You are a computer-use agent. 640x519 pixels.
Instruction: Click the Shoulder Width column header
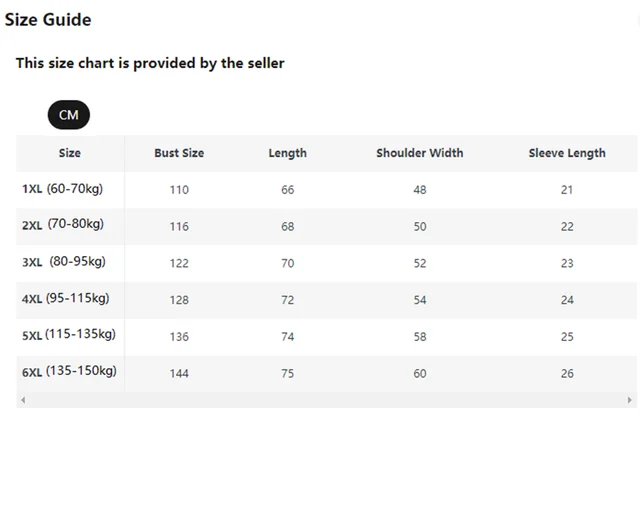point(419,153)
